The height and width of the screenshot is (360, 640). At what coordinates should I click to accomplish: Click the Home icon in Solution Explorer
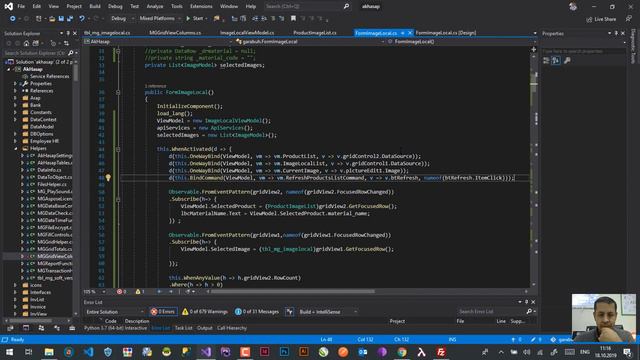click(x=26, y=43)
